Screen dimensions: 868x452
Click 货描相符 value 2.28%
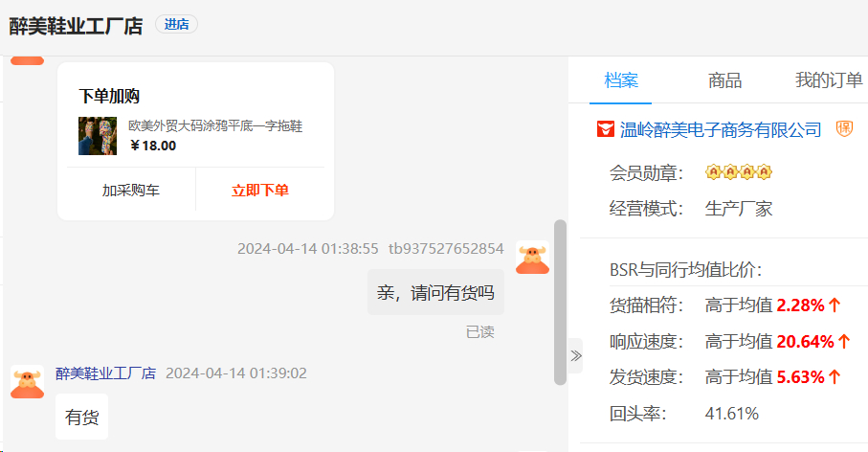point(800,305)
